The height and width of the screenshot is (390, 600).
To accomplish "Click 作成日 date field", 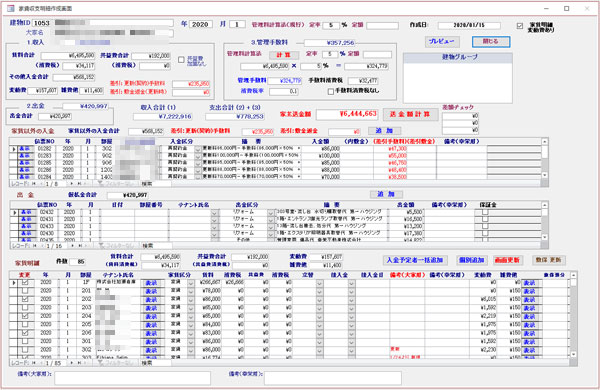I will [x=469, y=25].
